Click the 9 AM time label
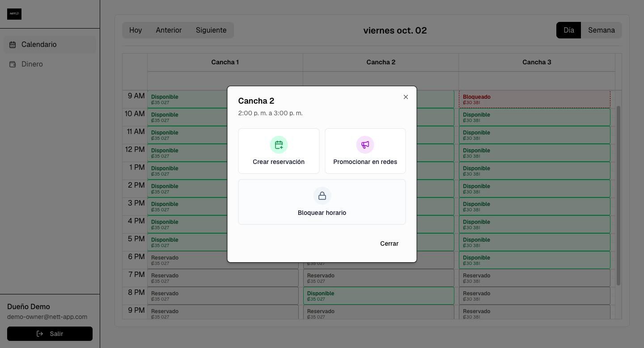The image size is (644, 348). click(x=136, y=96)
